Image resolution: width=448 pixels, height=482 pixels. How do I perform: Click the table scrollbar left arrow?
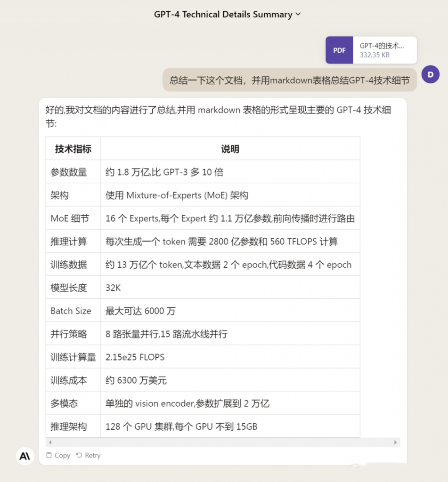(50, 442)
